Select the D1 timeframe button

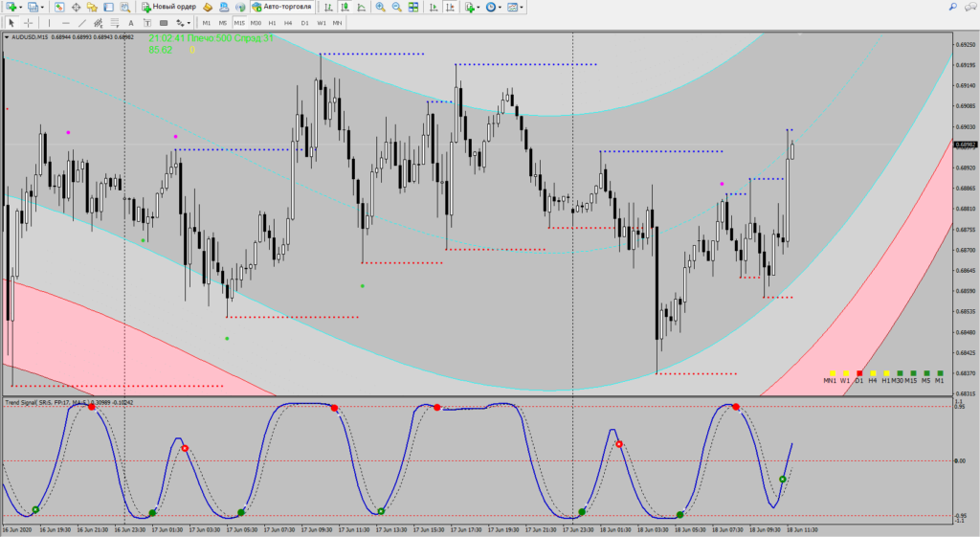click(304, 22)
